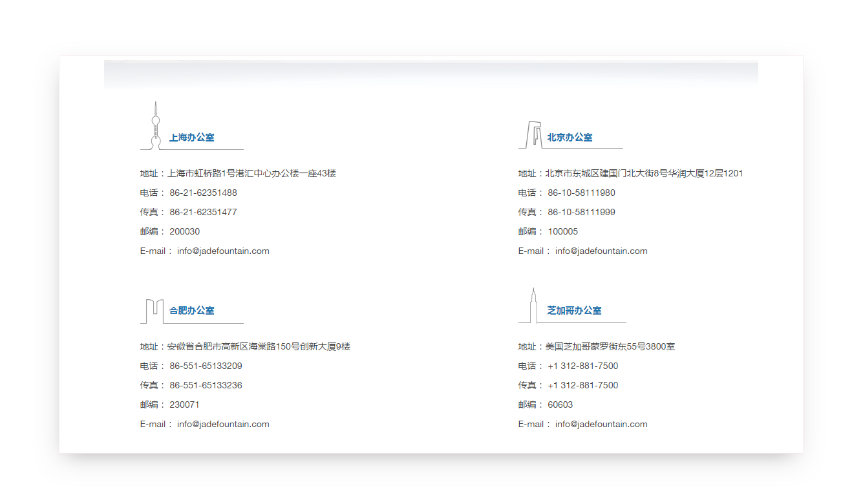Viewport: 863px width, 504px height.
Task: Click the Beijing office email info@jadefountain.com
Action: click(601, 251)
